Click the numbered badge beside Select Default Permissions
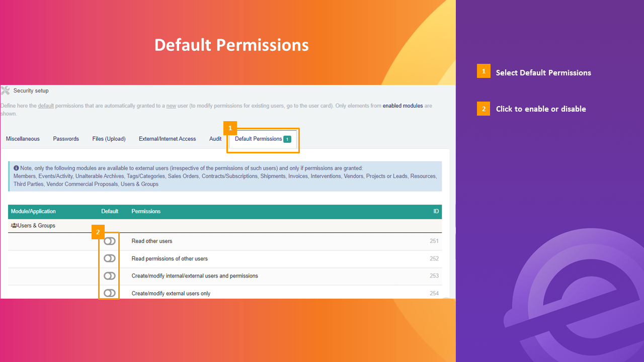 [x=484, y=71]
